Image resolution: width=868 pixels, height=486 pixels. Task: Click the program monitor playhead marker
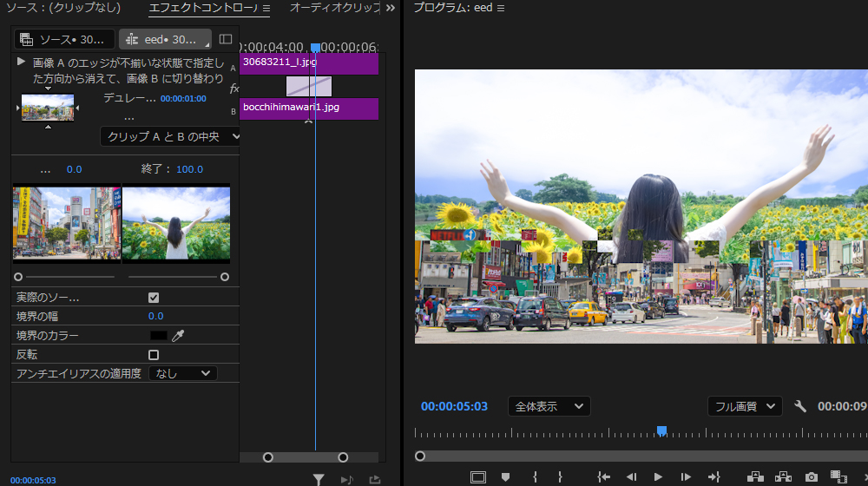click(x=661, y=431)
